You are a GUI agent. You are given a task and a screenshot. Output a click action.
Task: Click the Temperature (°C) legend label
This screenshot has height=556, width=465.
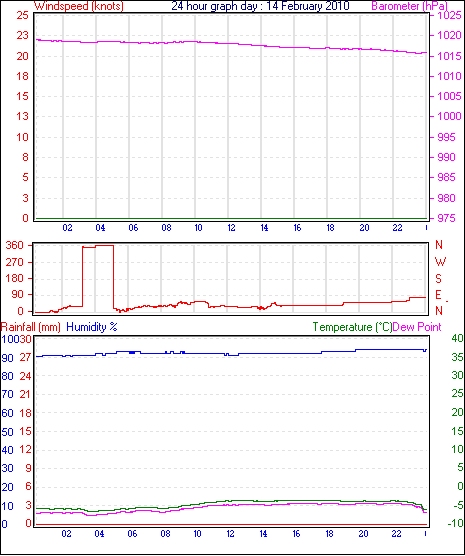(x=352, y=327)
